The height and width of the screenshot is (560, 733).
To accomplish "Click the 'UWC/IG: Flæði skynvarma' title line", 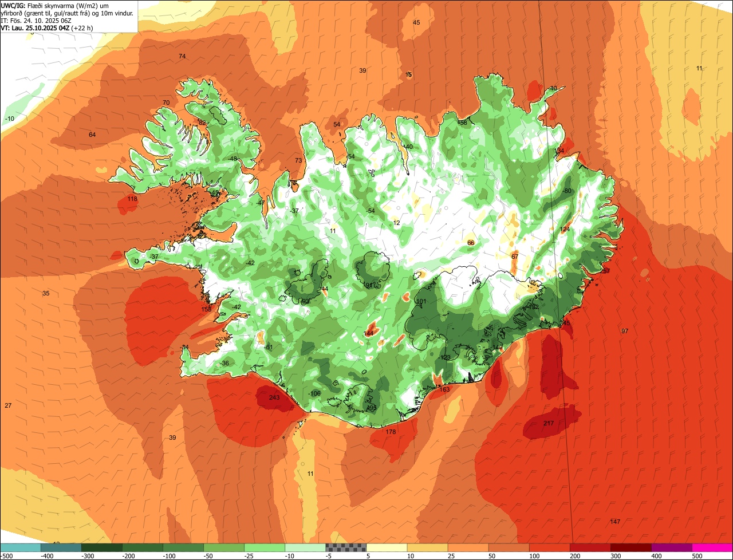I will click(55, 5).
